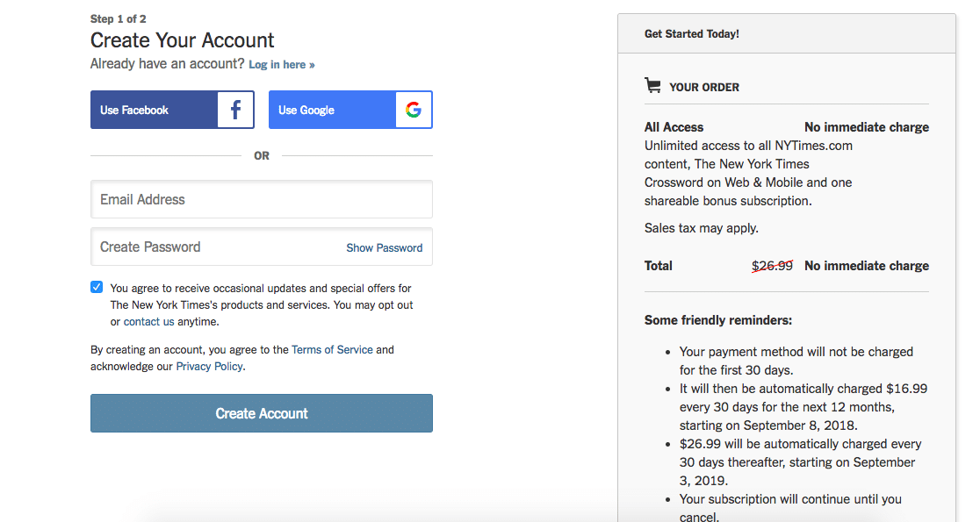This screenshot has height=522, width=980.
Task: Toggle Show Password
Action: [385, 248]
